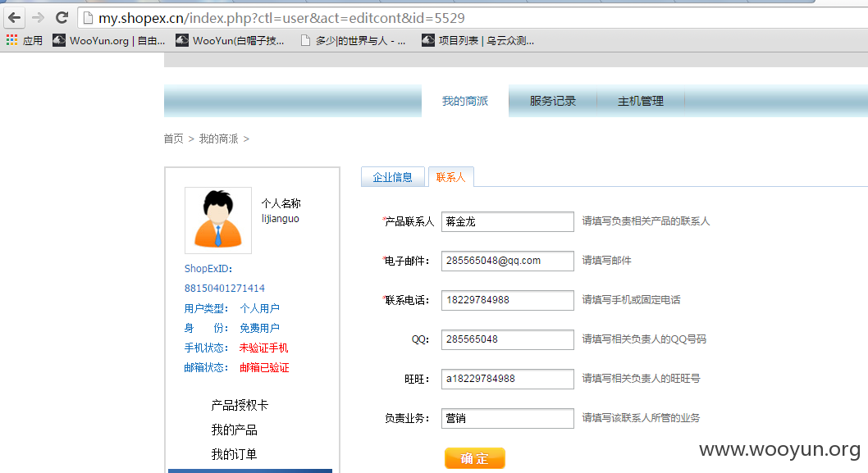Image resolution: width=868 pixels, height=473 pixels.
Task: Click 我的商派 breadcrumb link
Action: click(x=219, y=139)
